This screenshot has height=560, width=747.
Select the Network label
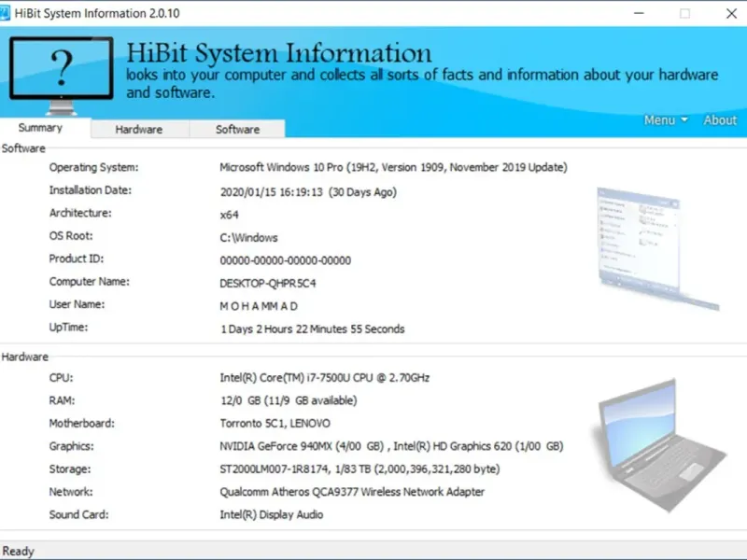(71, 493)
